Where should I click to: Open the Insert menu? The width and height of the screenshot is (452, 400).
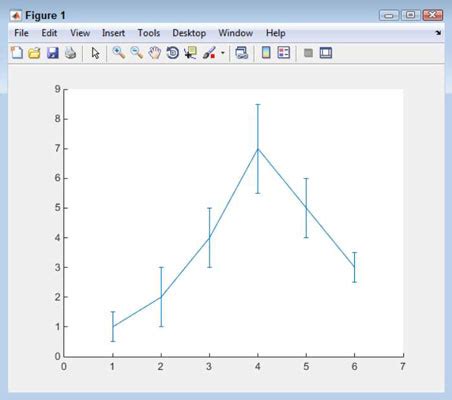pos(113,33)
